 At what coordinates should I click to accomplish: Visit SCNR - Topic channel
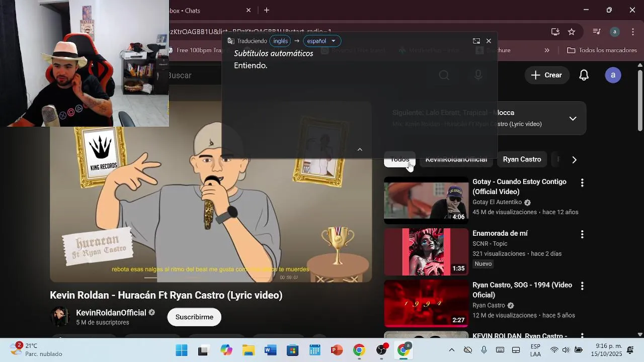(x=490, y=244)
